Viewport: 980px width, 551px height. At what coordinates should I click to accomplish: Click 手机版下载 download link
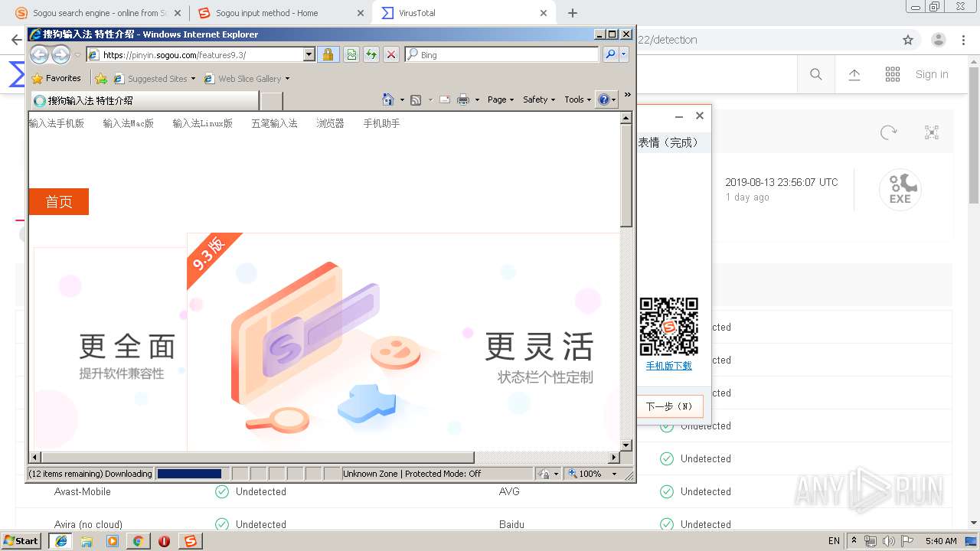pos(668,366)
